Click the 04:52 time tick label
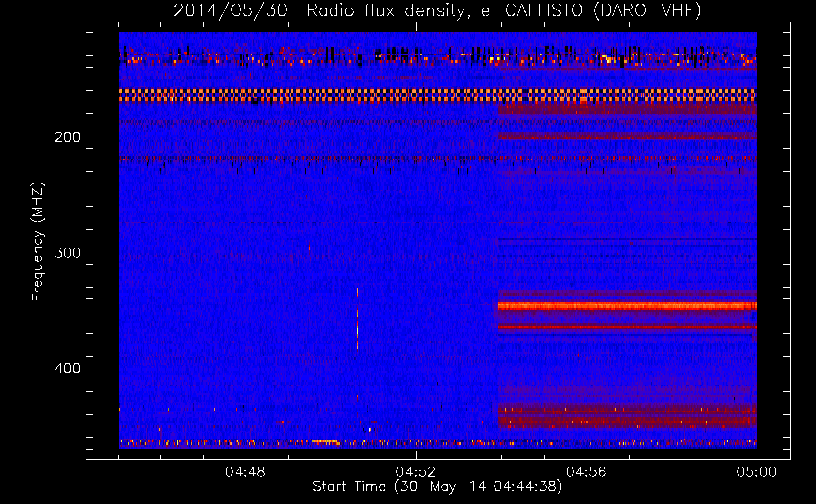This screenshot has height=504, width=816. coord(416,472)
